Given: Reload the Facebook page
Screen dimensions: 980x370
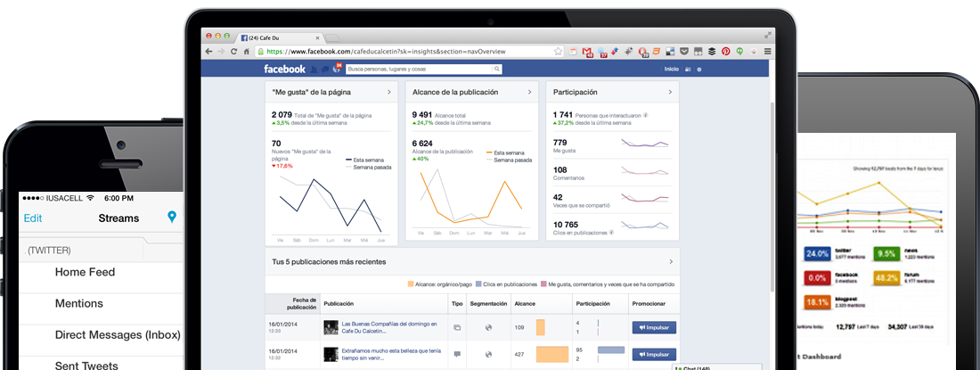Looking at the screenshot, I should point(234,52).
